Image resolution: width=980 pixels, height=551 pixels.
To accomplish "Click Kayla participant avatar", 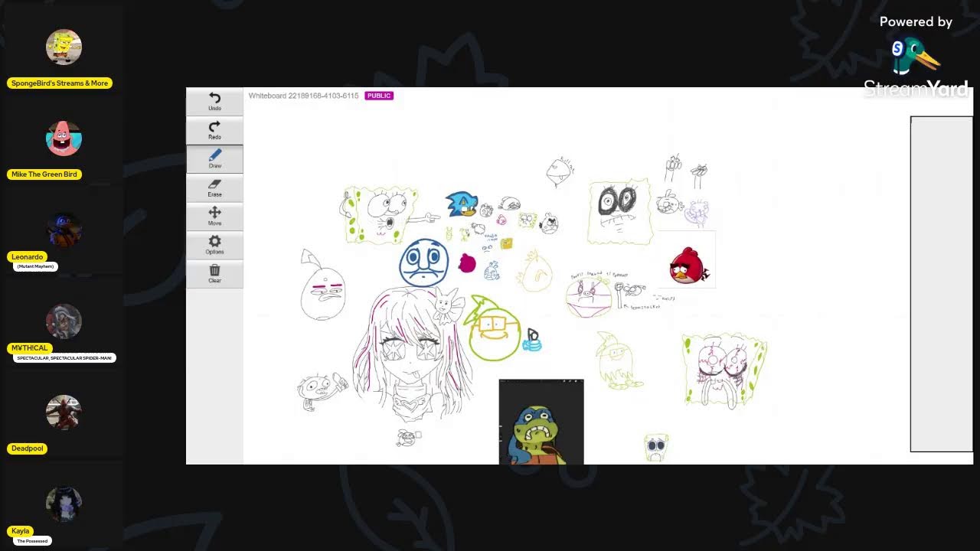I will click(64, 504).
